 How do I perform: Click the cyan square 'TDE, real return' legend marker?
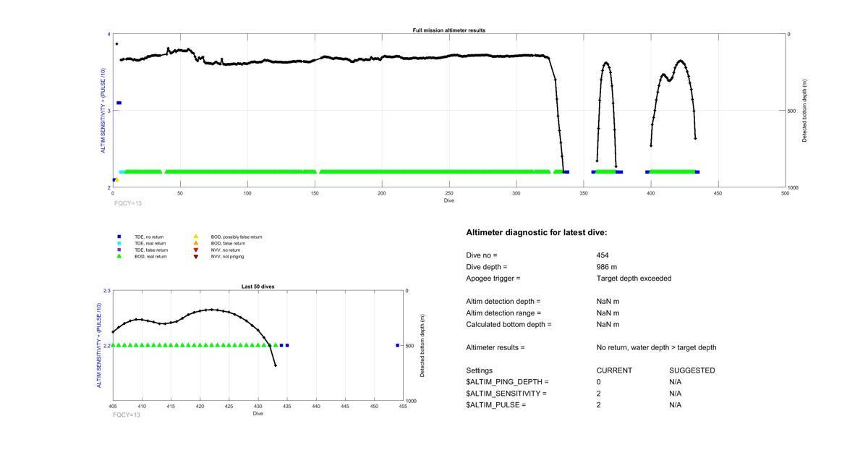tap(119, 243)
